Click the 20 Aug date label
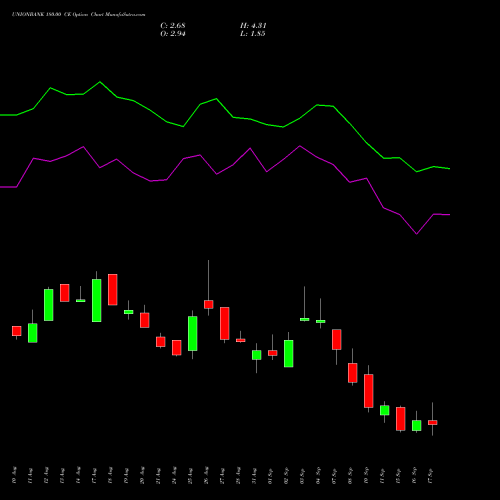500x500 pixels. [142, 475]
